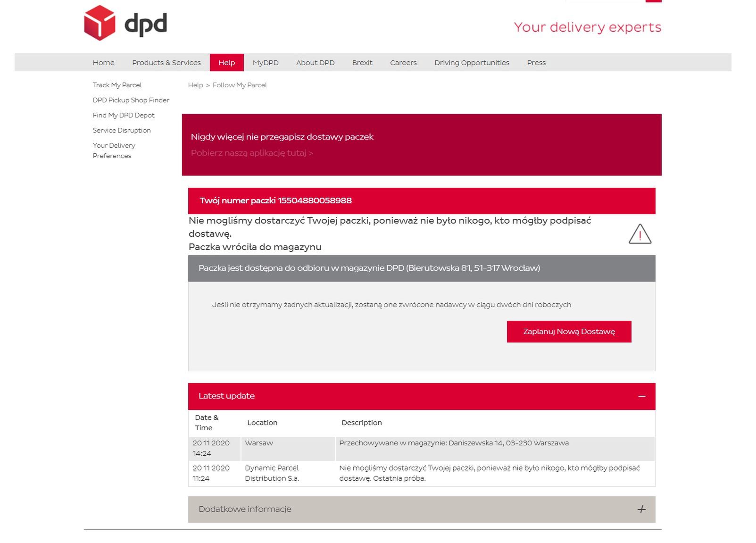756x543 pixels.
Task: Collapse the Latest update section
Action: pos(642,396)
